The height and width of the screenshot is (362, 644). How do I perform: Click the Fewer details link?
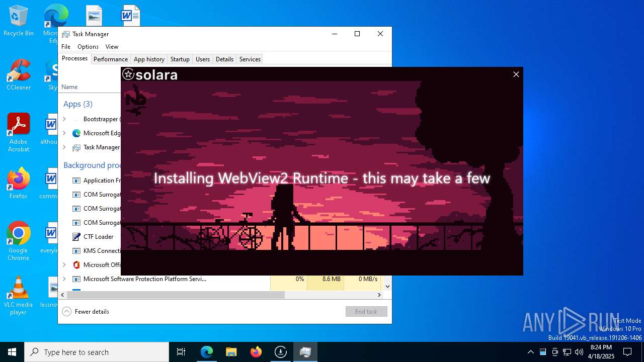(x=92, y=312)
